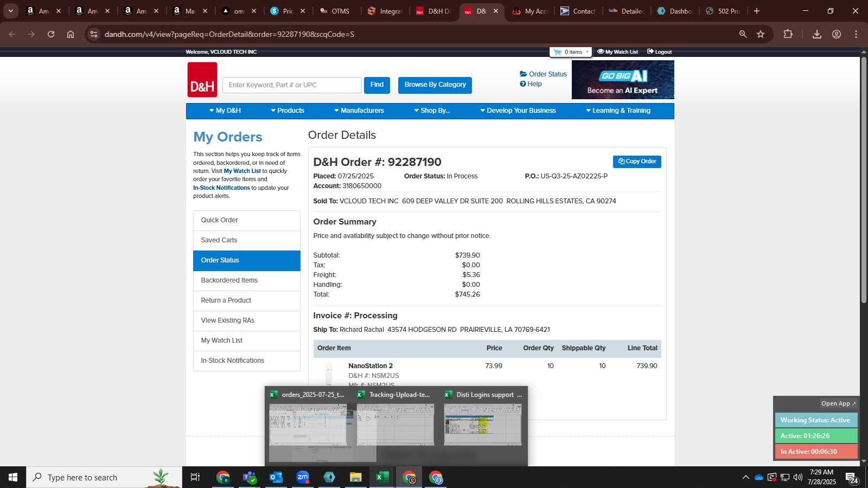Select Return a Product in the sidebar

247,300
